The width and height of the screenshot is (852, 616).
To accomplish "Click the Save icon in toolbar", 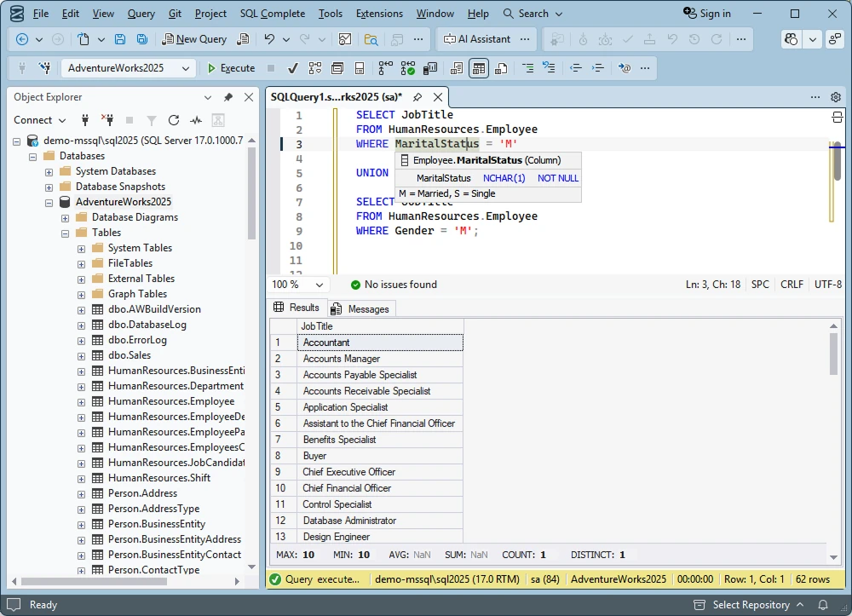I will [120, 39].
